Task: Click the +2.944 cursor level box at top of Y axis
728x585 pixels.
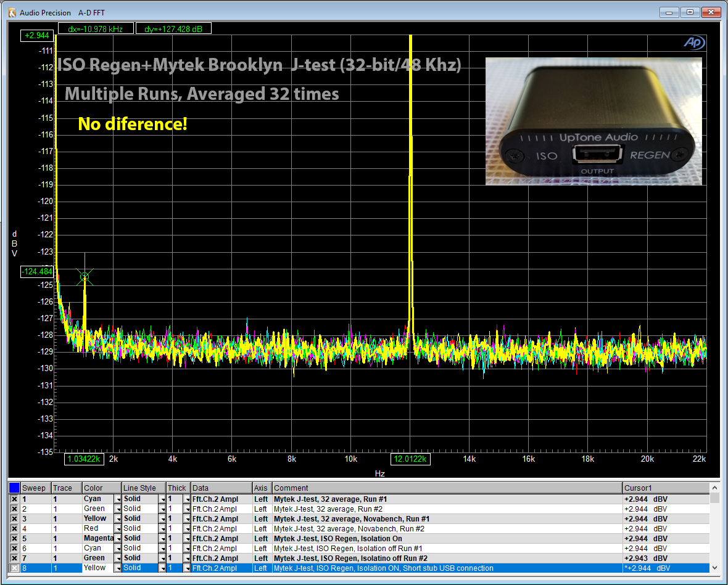Action: (x=37, y=35)
